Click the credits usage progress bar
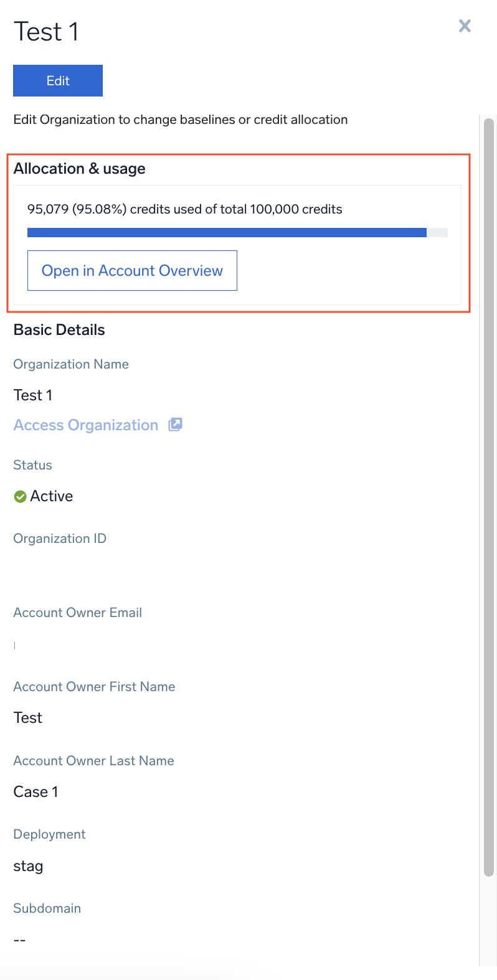The height and width of the screenshot is (980, 497). click(237, 233)
